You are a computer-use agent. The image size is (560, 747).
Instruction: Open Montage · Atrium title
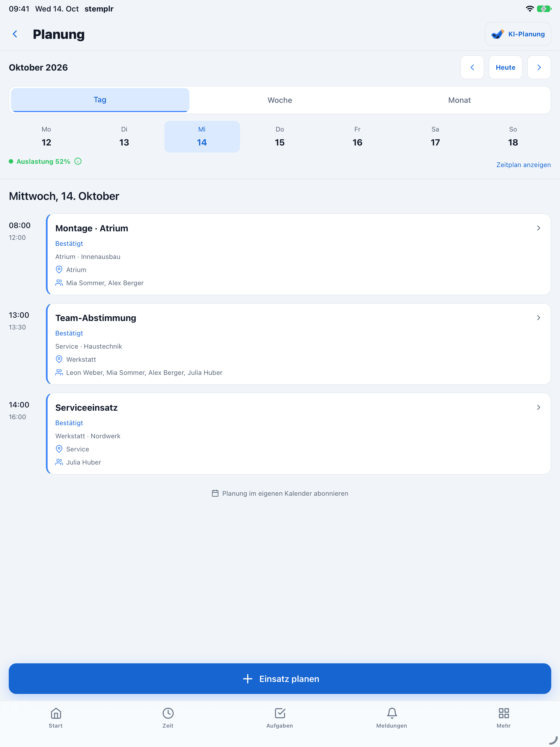coord(92,228)
